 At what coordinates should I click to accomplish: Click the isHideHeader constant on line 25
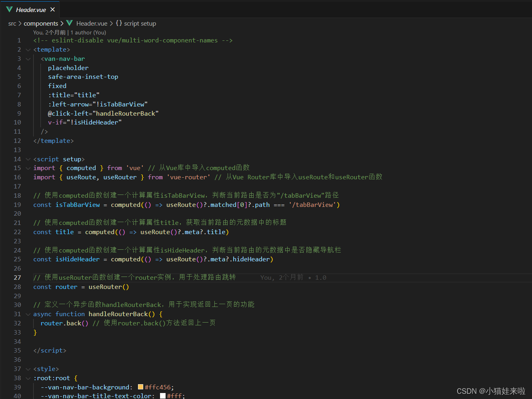pos(78,259)
